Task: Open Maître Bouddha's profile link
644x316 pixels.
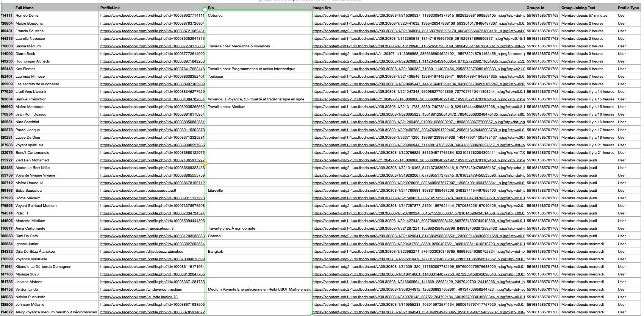Action: tap(152, 23)
